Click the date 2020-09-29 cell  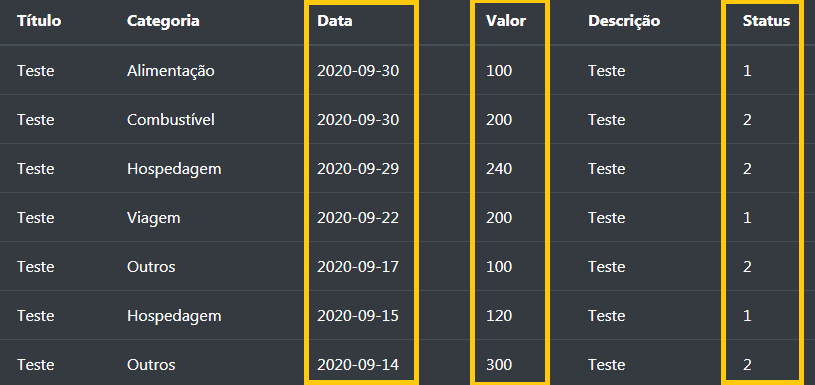coord(358,169)
